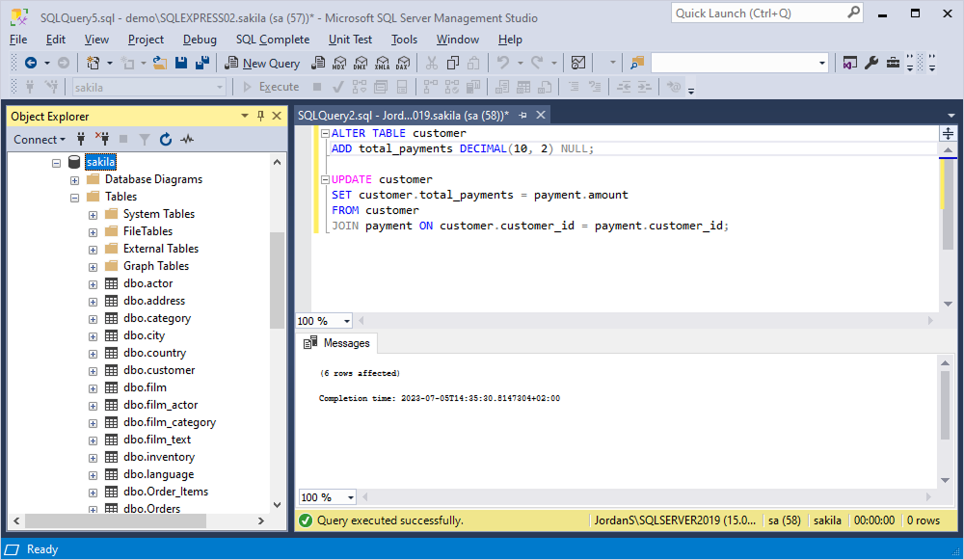Viewport: 964px width, 560px height.
Task: Click the Open File folder icon
Action: click(x=161, y=63)
